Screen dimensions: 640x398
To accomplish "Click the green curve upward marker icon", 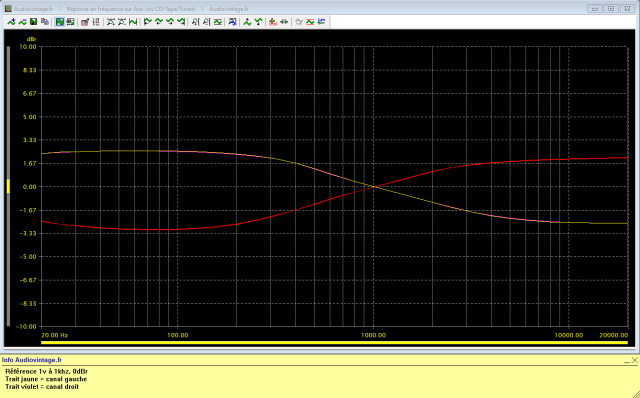I will [x=247, y=22].
